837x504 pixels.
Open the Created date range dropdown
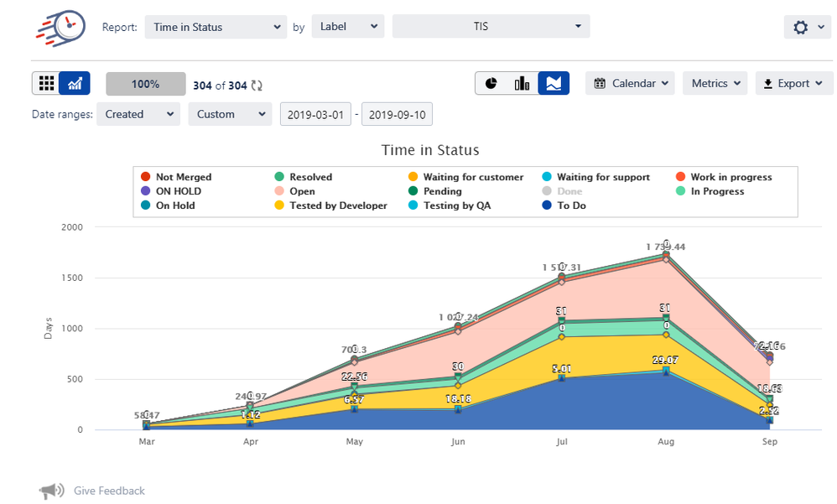(x=138, y=114)
